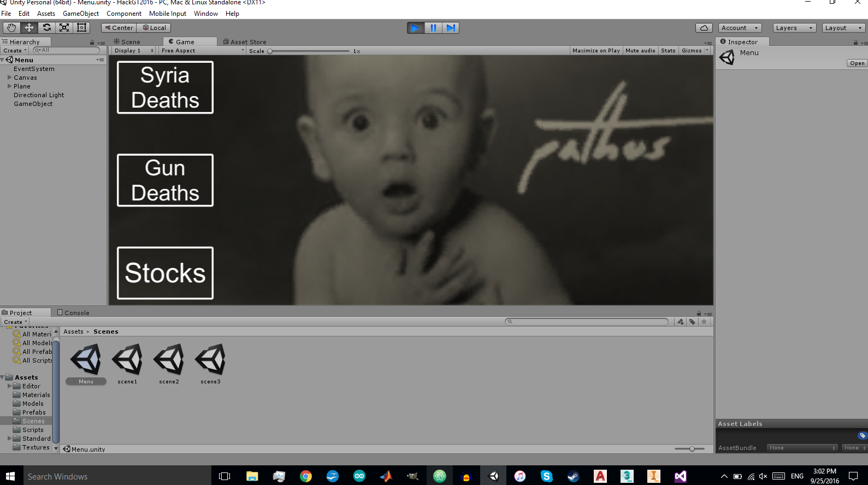Click the Play button

tap(416, 28)
